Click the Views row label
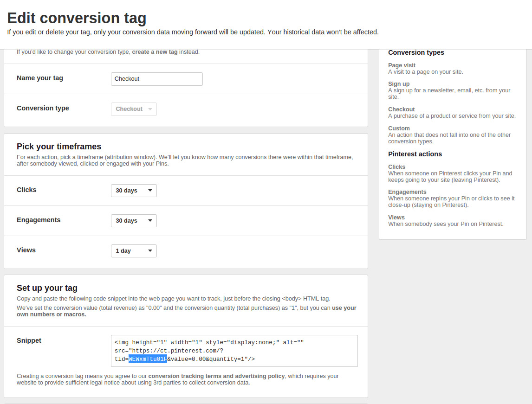This screenshot has width=532, height=404. click(x=26, y=250)
